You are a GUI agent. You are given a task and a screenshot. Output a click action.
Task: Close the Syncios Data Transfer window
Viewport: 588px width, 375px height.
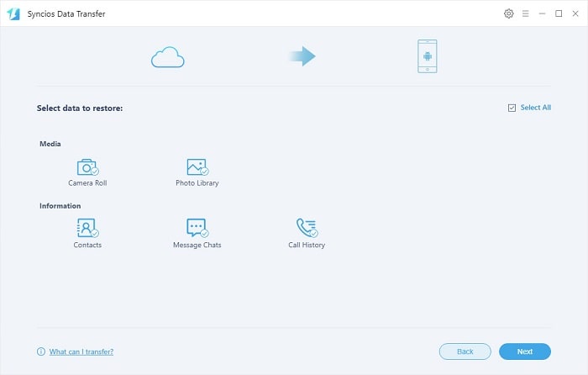(x=575, y=13)
